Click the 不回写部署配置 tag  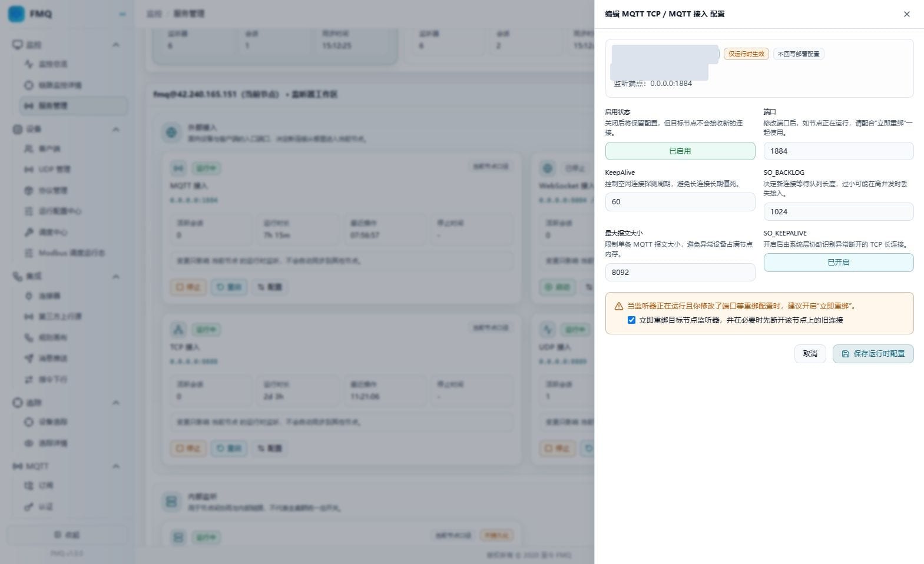point(799,54)
